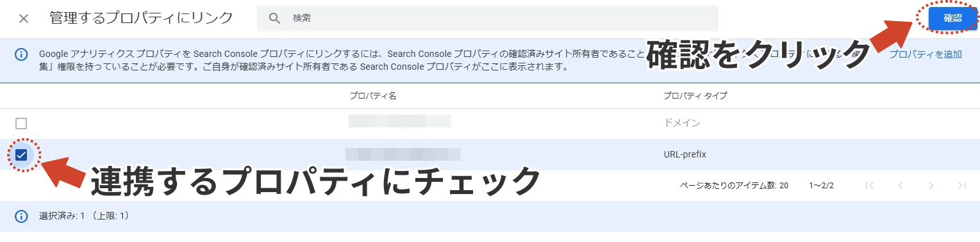Close the 管理するプロパティにリンク panel
The height and width of the screenshot is (242, 980).
pos(24,18)
